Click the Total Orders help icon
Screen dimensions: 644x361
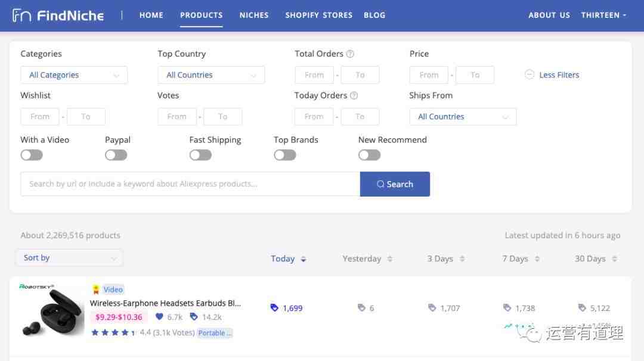pyautogui.click(x=350, y=54)
